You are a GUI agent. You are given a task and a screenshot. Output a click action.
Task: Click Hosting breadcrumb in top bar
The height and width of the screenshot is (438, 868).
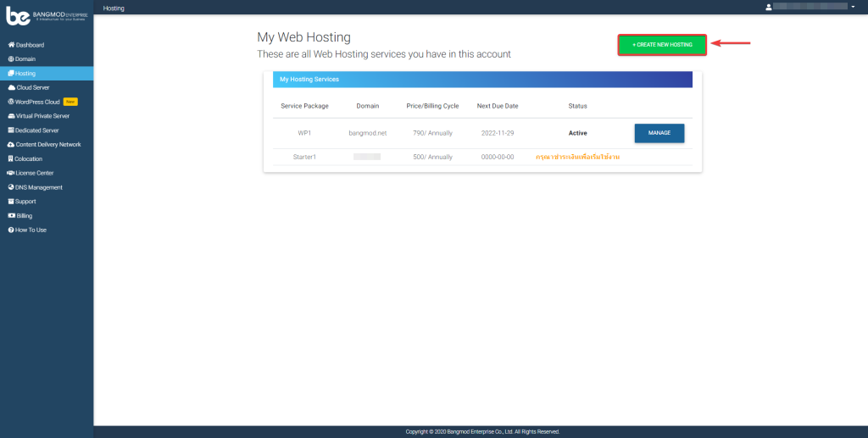pyautogui.click(x=114, y=8)
